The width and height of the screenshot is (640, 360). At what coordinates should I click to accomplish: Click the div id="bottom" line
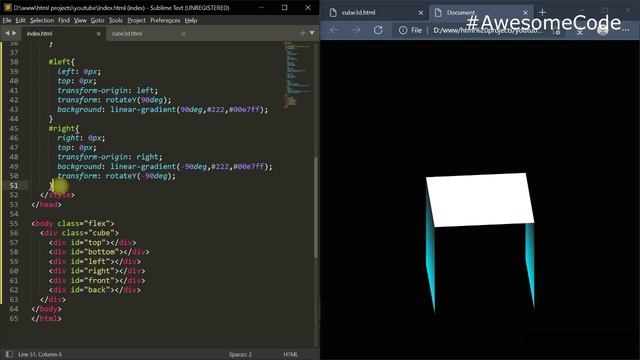99,252
